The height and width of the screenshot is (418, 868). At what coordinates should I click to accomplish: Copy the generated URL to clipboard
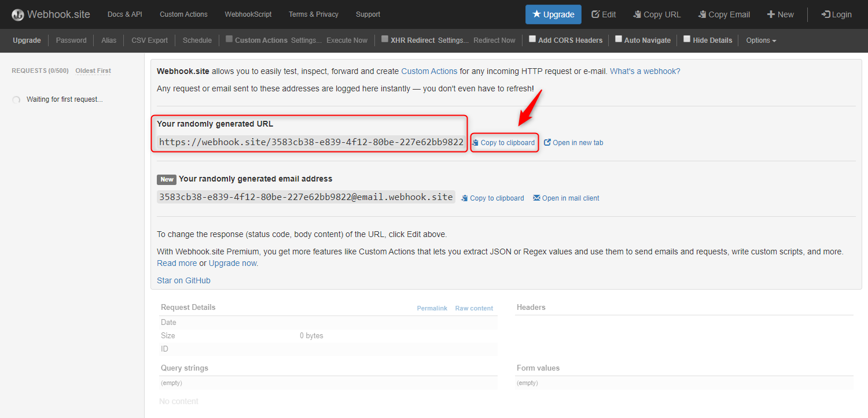click(x=504, y=143)
